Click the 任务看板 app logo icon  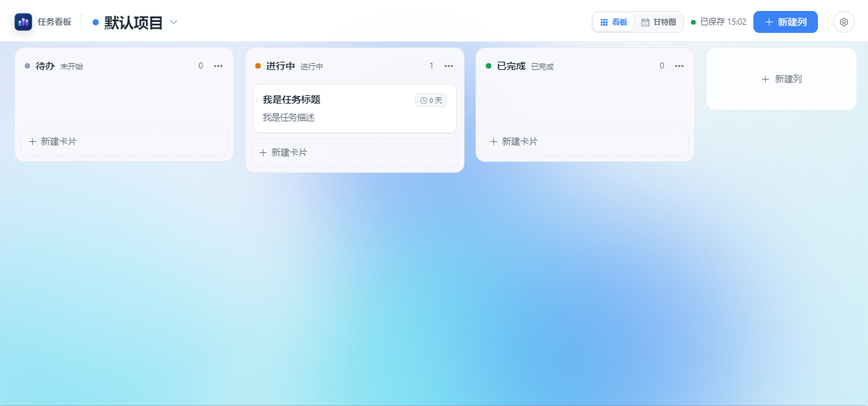[x=23, y=22]
